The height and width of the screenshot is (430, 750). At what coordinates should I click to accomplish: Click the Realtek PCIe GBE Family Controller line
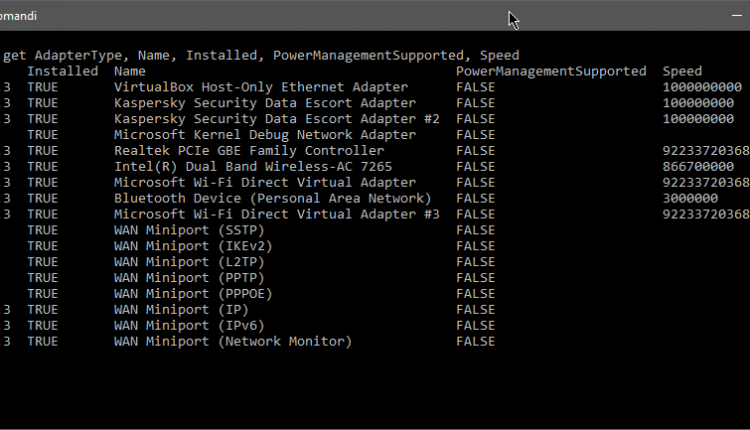coord(248,151)
